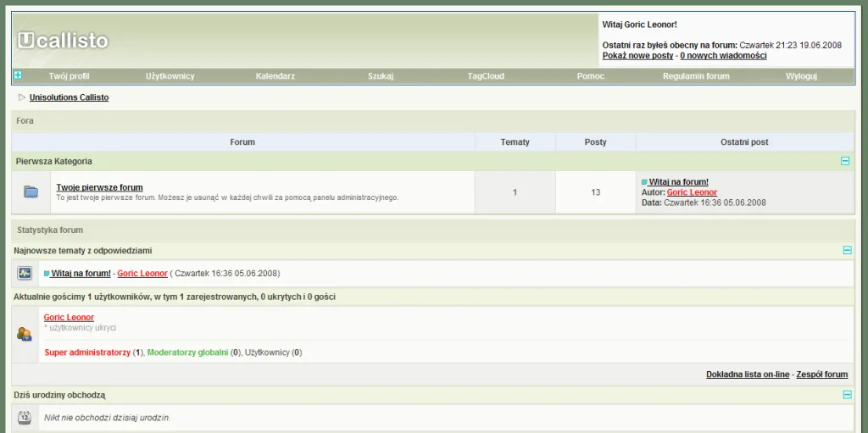The image size is (868, 433).
Task: Open the Twoje pierwsze forum link
Action: 100,187
